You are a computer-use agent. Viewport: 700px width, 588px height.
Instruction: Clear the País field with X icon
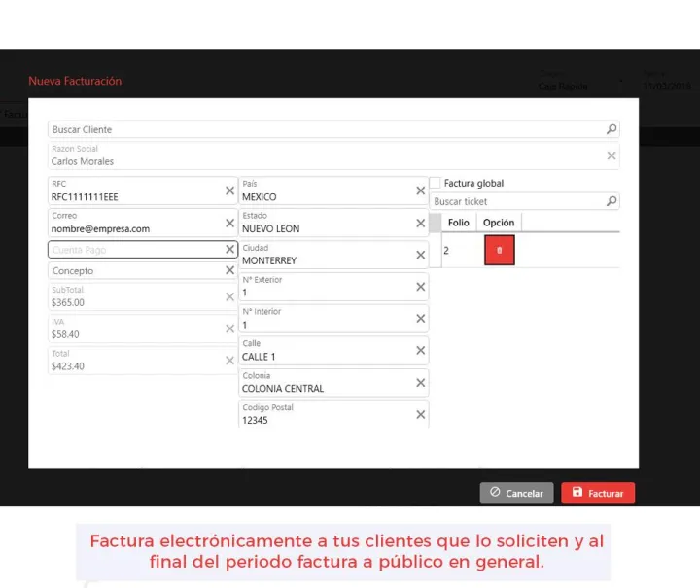(x=421, y=191)
